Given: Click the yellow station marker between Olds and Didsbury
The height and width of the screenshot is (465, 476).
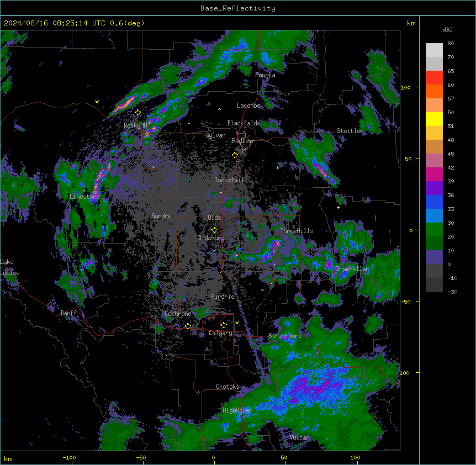Looking at the screenshot, I should (214, 230).
